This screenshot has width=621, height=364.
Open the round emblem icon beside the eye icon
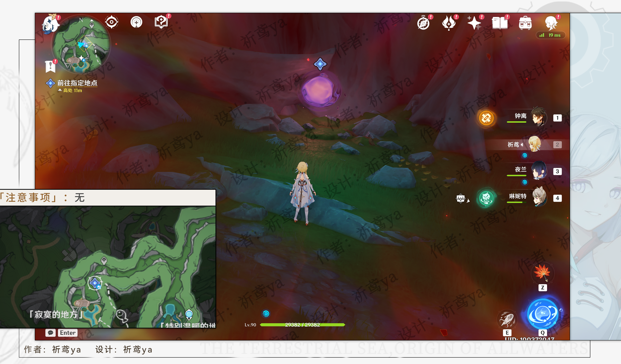click(x=136, y=22)
